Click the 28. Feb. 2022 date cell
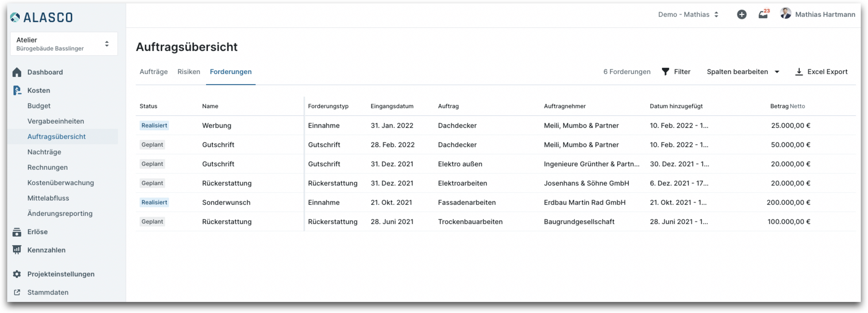Image resolution: width=868 pixels, height=313 pixels. click(393, 145)
